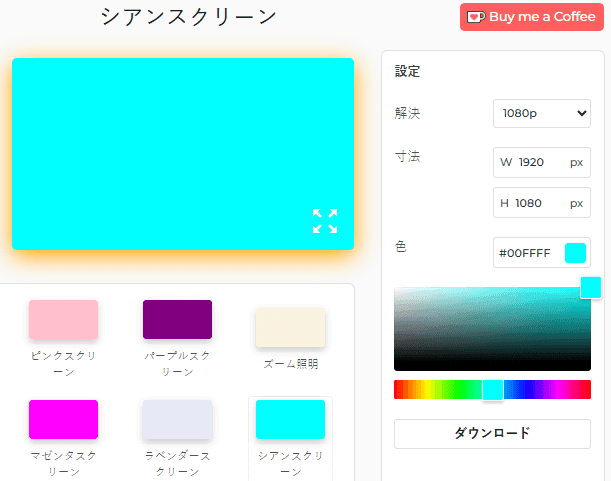Viewport: 611px width, 481px height.
Task: Click the cyan hue slider handle
Action: (x=493, y=390)
